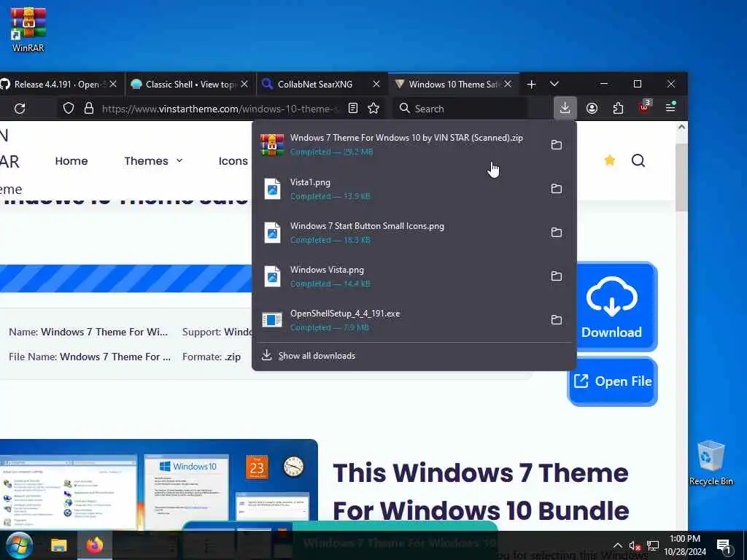Image resolution: width=747 pixels, height=560 pixels.
Task: Close the CollabNet SearXNG tab
Action: pos(376,85)
